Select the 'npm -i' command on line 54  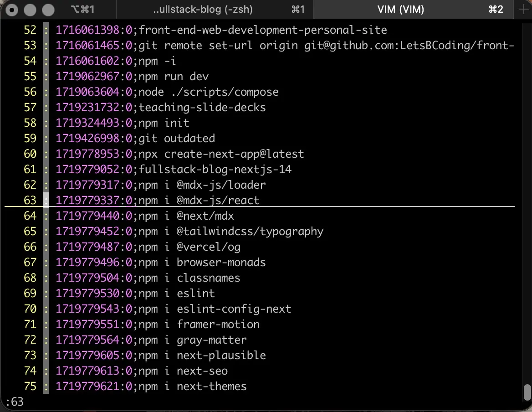(157, 61)
